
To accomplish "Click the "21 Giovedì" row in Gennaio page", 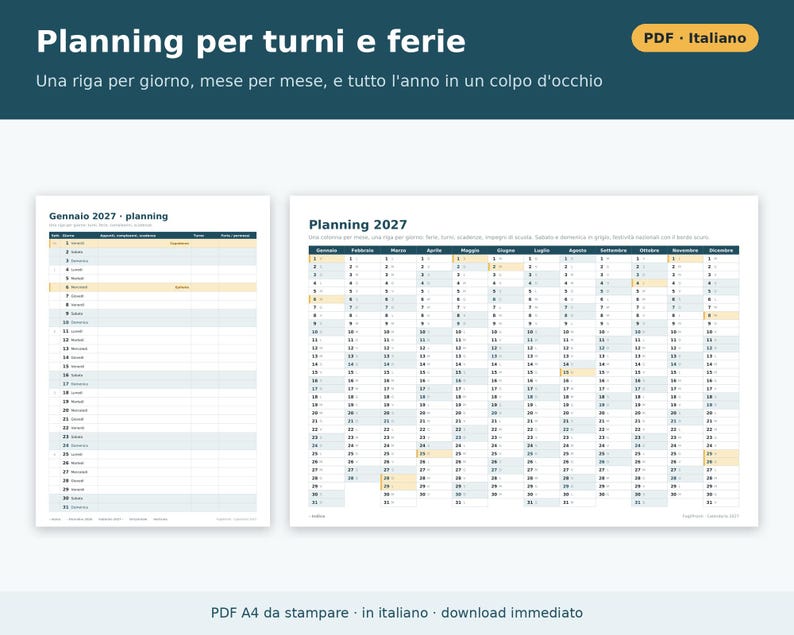I will [152, 419].
